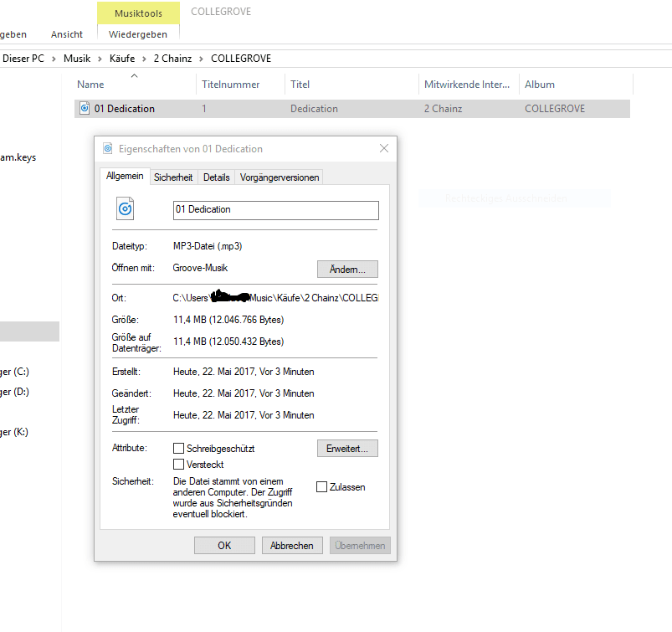Click the 11,4 MB (12.046.766 Bytes) size value
Image resolution: width=672 pixels, height=632 pixels.
pyautogui.click(x=228, y=320)
